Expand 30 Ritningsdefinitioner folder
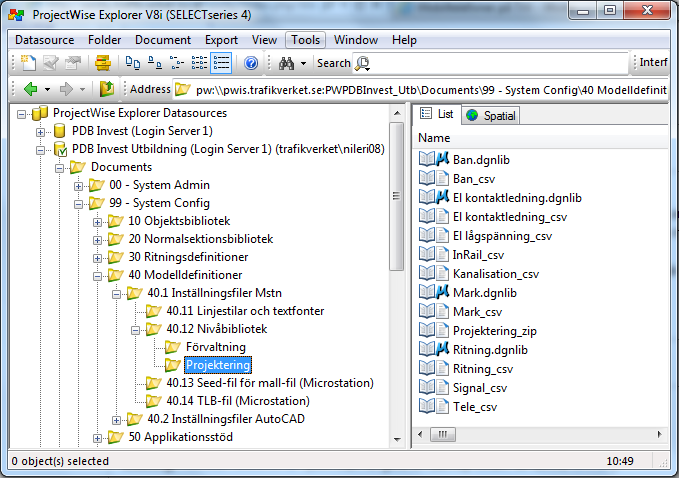The width and height of the screenshot is (679, 478). click(x=97, y=258)
